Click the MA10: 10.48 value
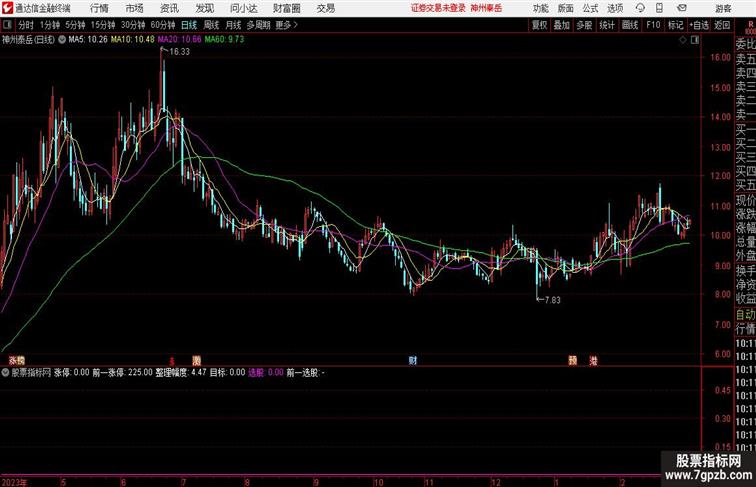The width and height of the screenshot is (756, 487). (133, 40)
